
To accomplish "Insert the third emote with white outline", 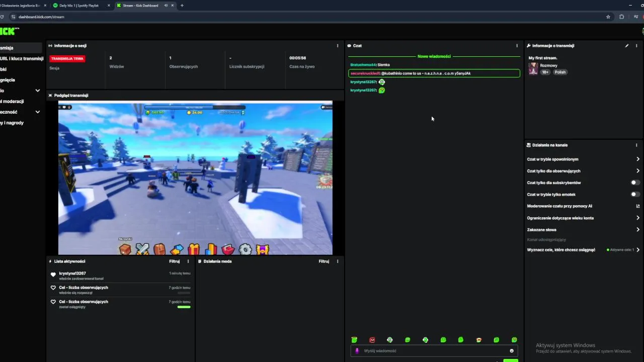I will (x=390, y=340).
